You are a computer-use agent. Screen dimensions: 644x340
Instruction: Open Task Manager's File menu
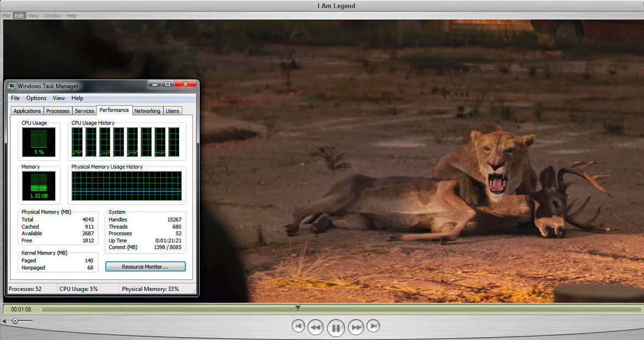(x=15, y=98)
